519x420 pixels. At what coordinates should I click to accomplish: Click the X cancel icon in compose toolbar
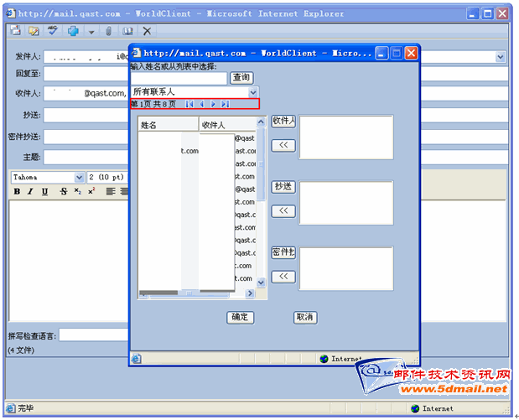[x=147, y=31]
